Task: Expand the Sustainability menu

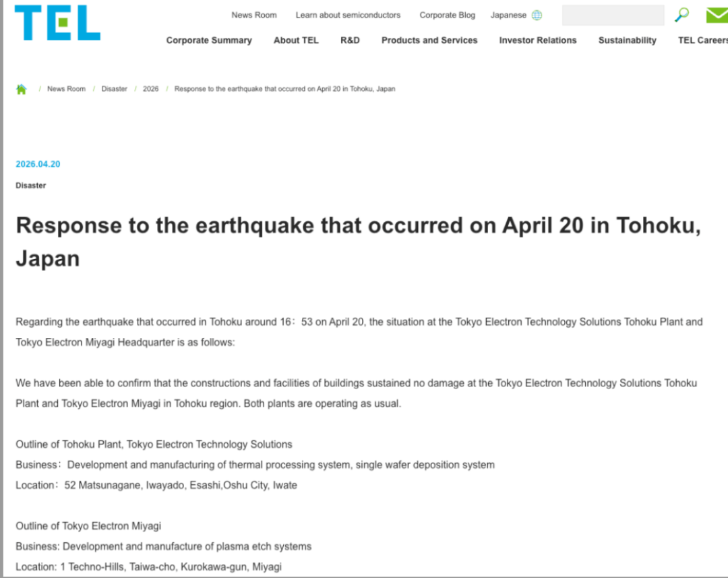Action: (627, 40)
